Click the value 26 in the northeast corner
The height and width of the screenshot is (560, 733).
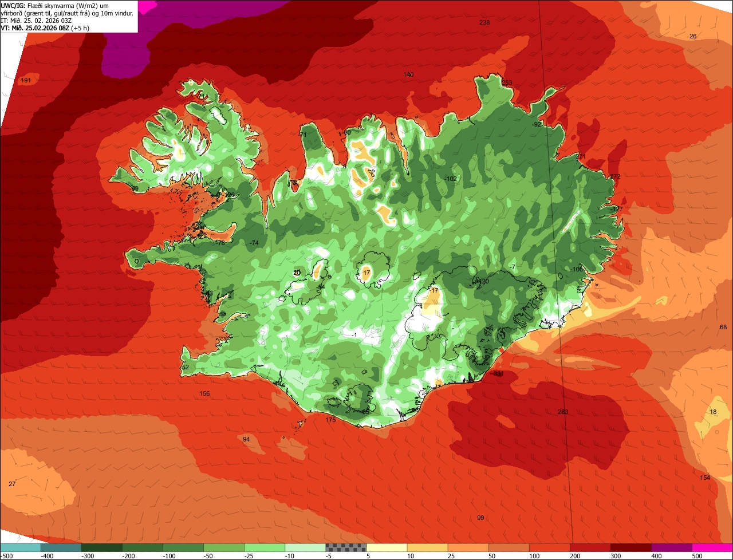pyautogui.click(x=693, y=36)
